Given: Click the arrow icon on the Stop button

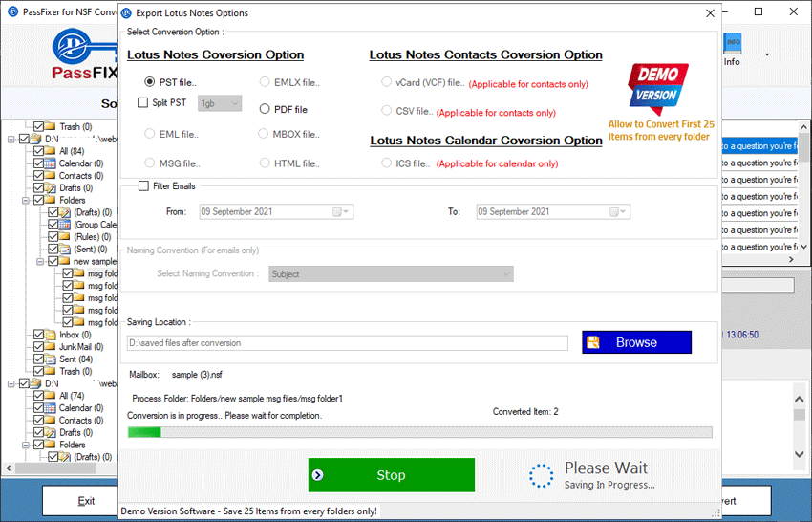Looking at the screenshot, I should coord(318,475).
